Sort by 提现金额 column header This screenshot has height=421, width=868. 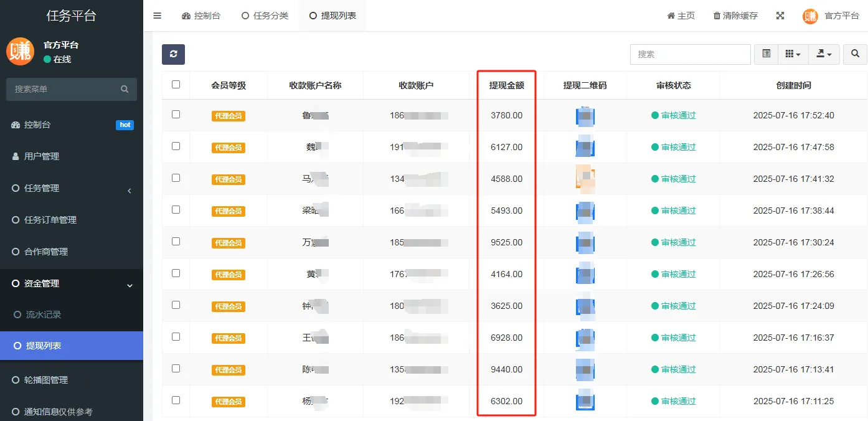pyautogui.click(x=506, y=85)
